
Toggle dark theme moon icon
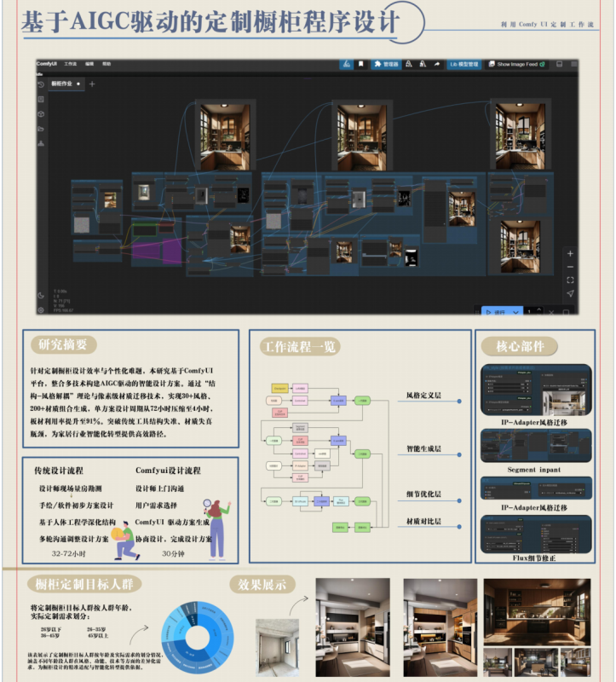pyautogui.click(x=41, y=295)
